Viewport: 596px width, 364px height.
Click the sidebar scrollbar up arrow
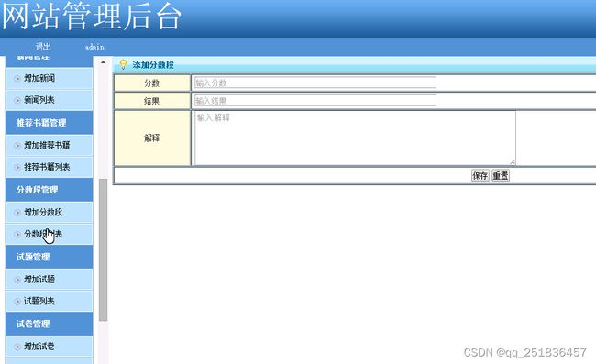click(x=103, y=62)
